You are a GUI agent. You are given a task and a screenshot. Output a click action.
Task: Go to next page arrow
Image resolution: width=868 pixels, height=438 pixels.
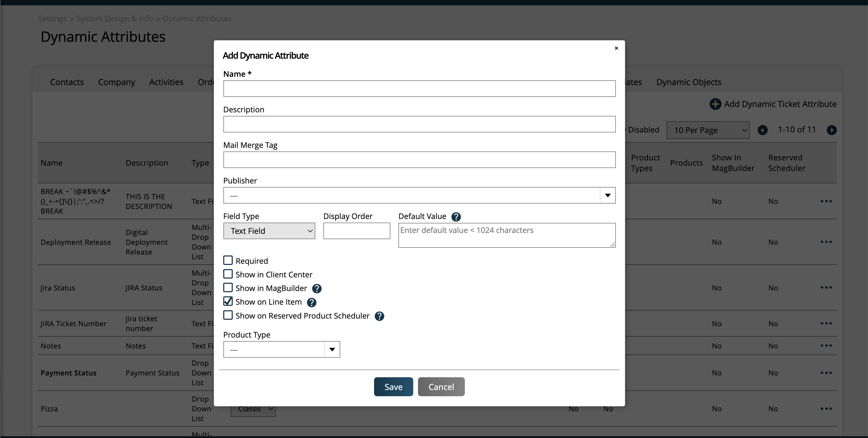pyautogui.click(x=831, y=130)
